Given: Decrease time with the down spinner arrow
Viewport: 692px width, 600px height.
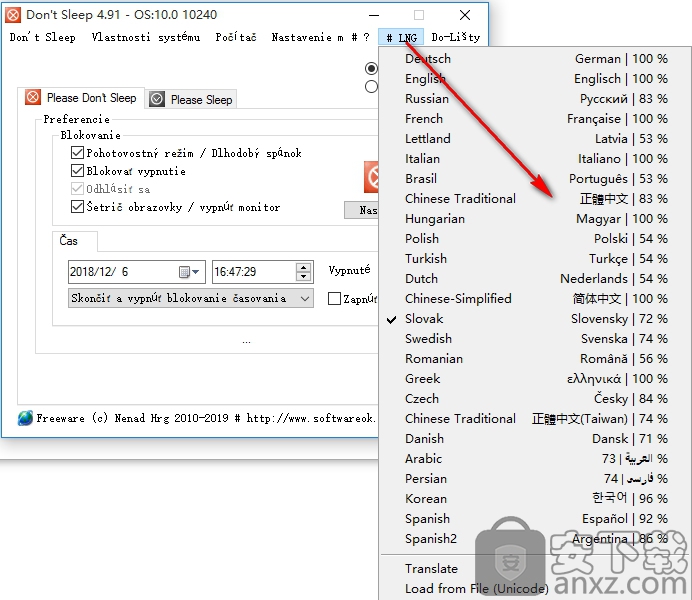Looking at the screenshot, I should (304, 277).
